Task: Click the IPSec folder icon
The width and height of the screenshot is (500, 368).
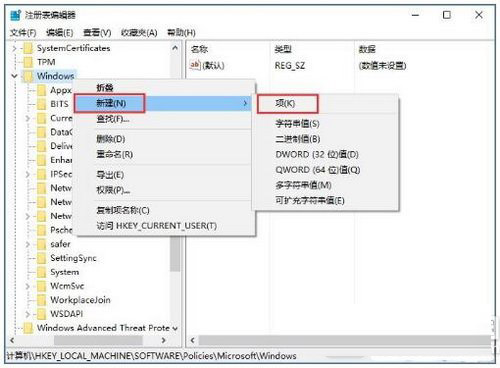Action: (42, 174)
